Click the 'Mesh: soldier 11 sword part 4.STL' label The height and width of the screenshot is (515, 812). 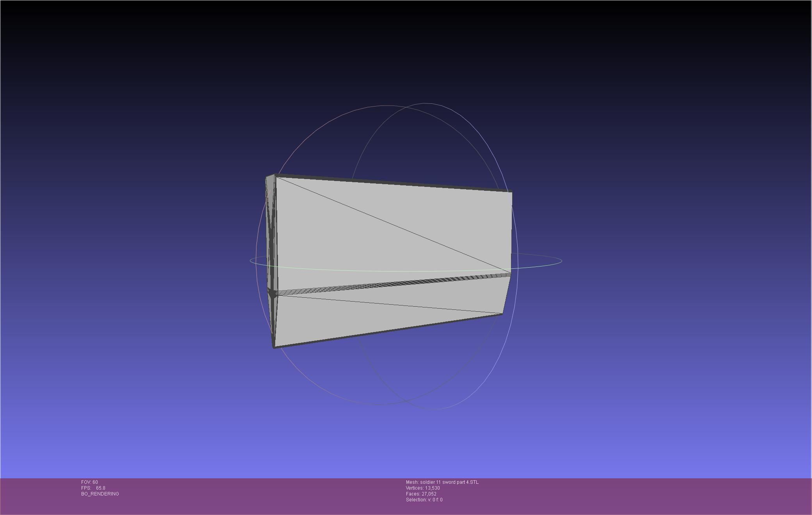click(x=442, y=482)
